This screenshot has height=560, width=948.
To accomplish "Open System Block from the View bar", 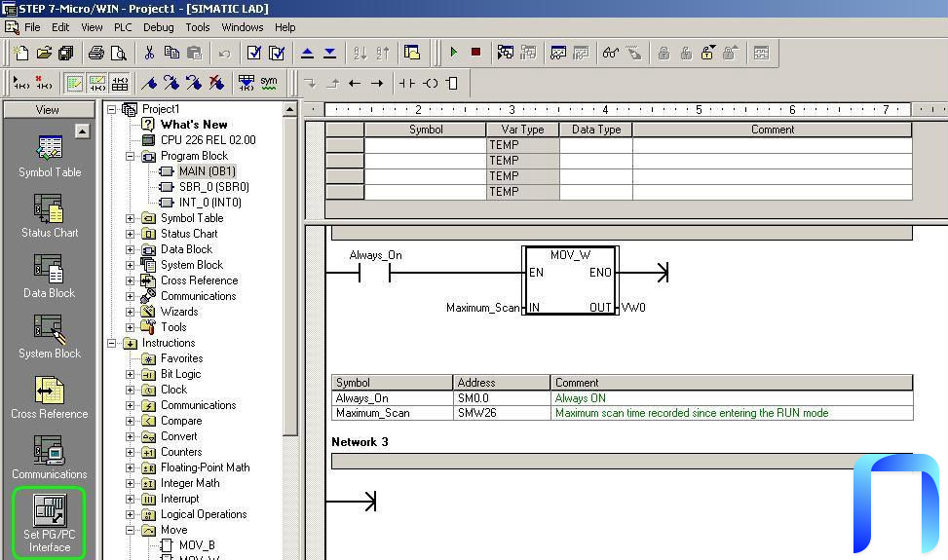I will pos(50,337).
